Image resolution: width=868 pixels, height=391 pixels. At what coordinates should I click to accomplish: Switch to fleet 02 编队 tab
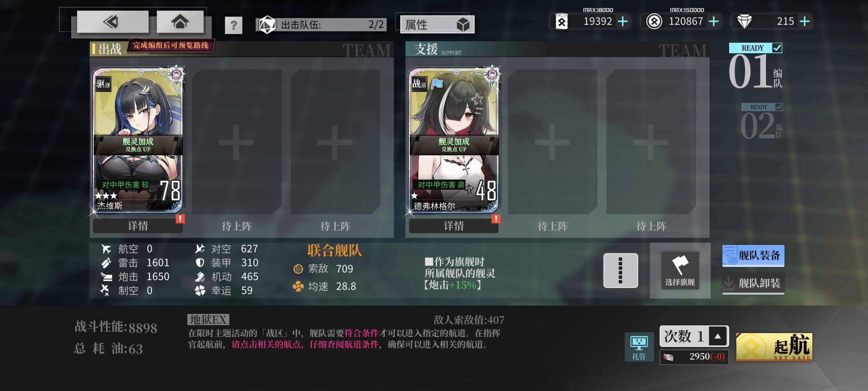(x=762, y=123)
